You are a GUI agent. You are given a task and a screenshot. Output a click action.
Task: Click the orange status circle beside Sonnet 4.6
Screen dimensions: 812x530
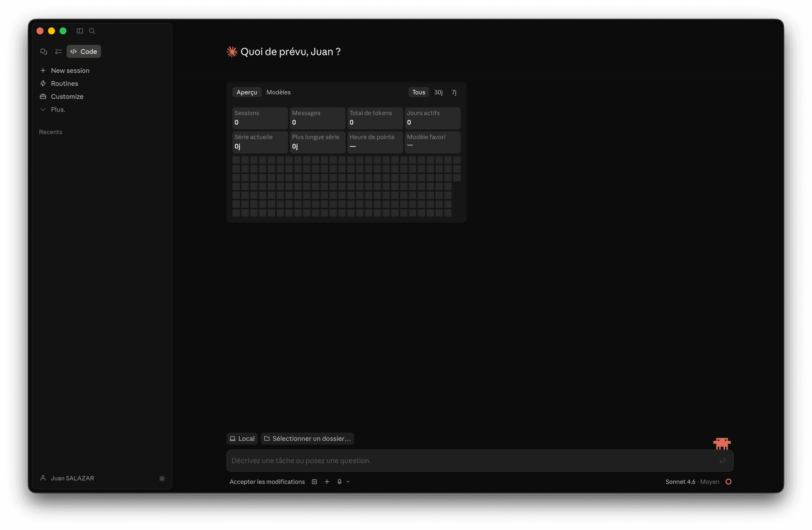(728, 481)
